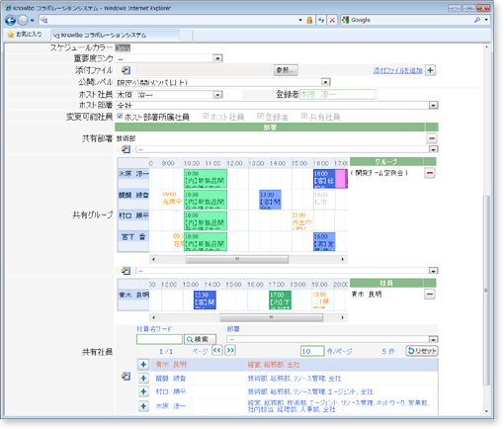Open the ホスト部署 全社 dropdown
504x429 pixels.
pos(433,105)
